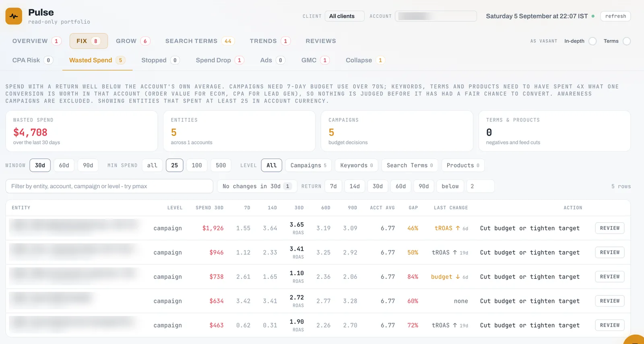This screenshot has width=644, height=344.
Task: Open the Collapse sub-tab
Action: point(365,60)
